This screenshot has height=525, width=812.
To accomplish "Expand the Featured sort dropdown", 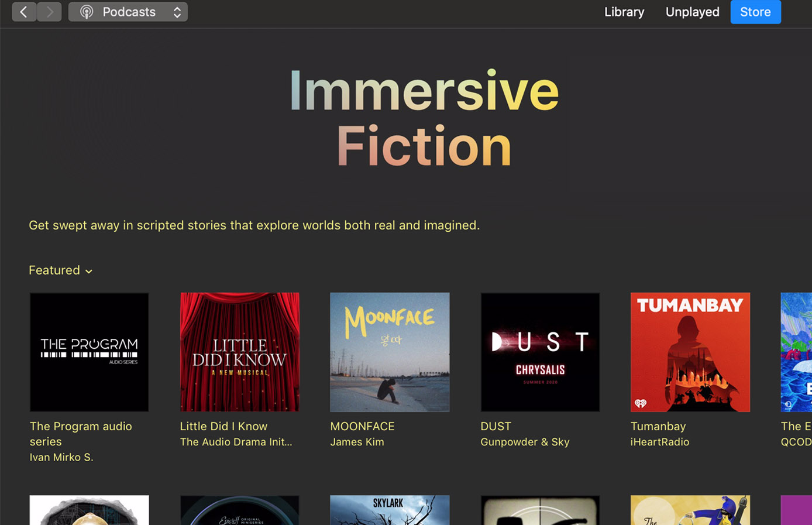I will point(60,270).
